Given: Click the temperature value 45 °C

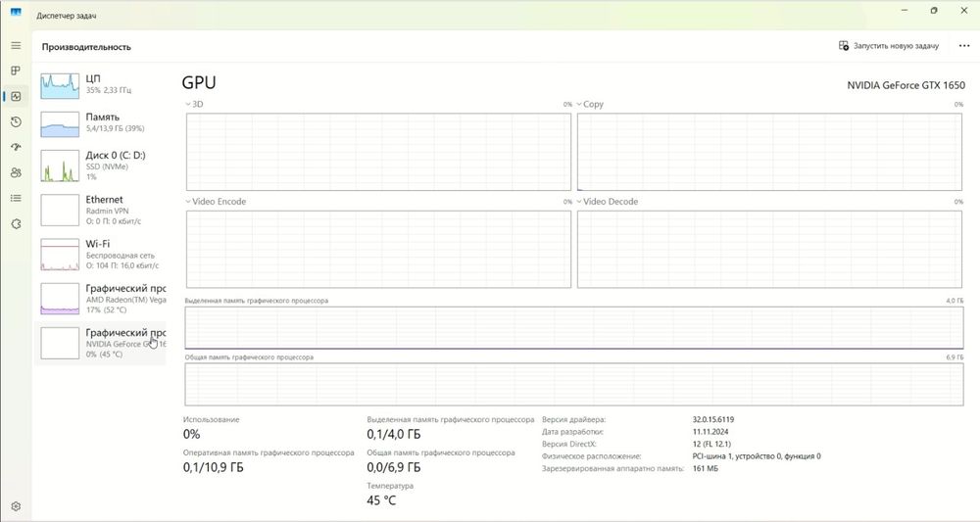Looking at the screenshot, I should click(x=381, y=500).
